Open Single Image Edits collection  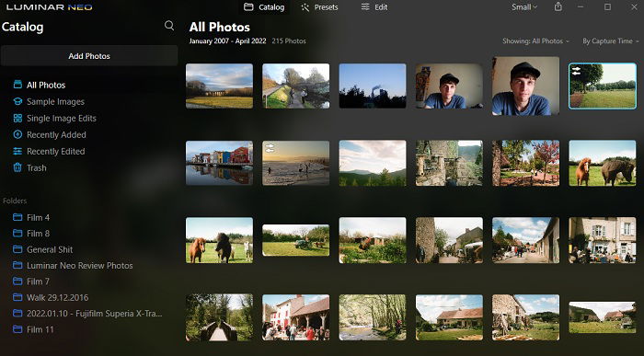click(x=62, y=119)
